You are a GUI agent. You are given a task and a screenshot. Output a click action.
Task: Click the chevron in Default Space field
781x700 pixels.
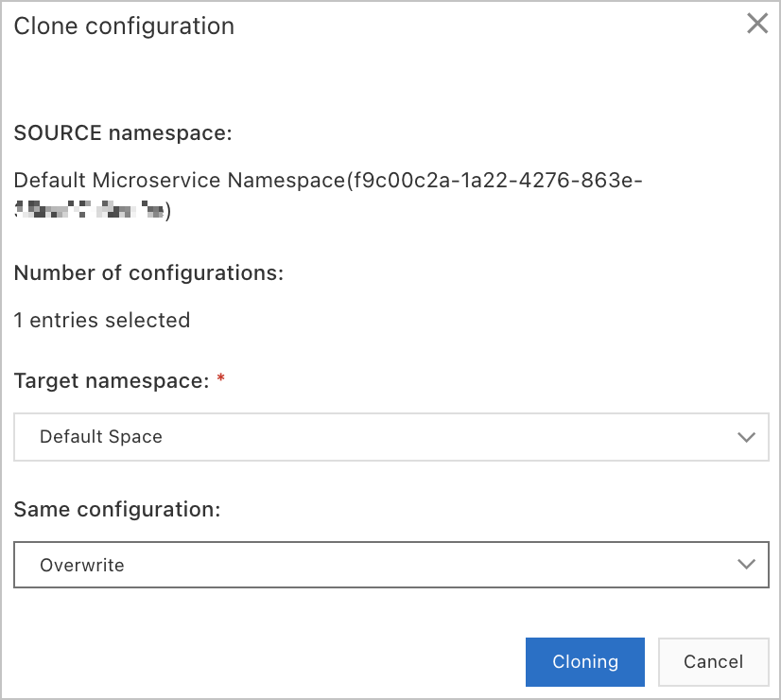746,437
